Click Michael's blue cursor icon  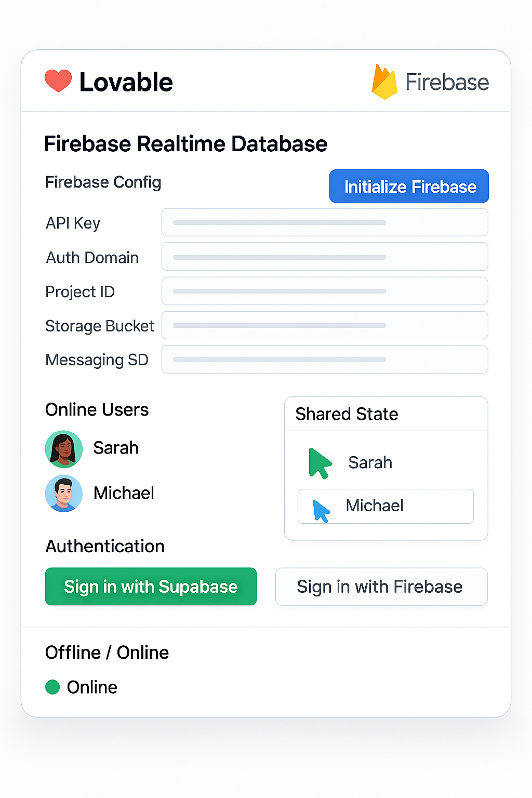point(321,511)
